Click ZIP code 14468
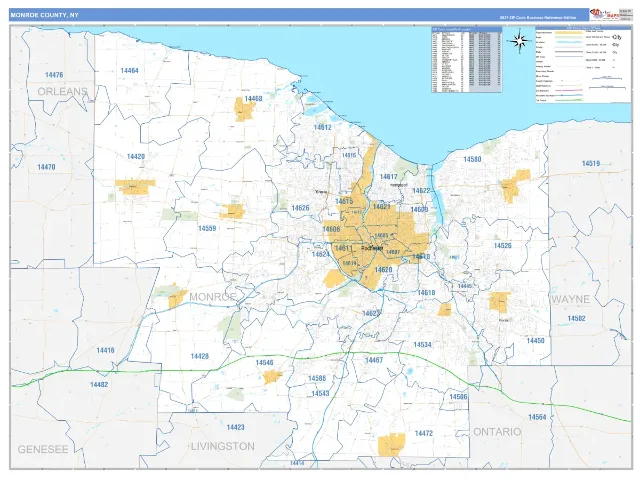The width and height of the screenshot is (640, 480). (253, 99)
